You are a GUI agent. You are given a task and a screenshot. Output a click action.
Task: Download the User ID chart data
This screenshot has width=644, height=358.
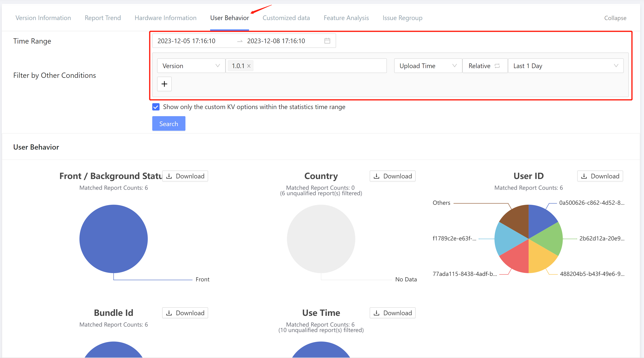pos(600,176)
